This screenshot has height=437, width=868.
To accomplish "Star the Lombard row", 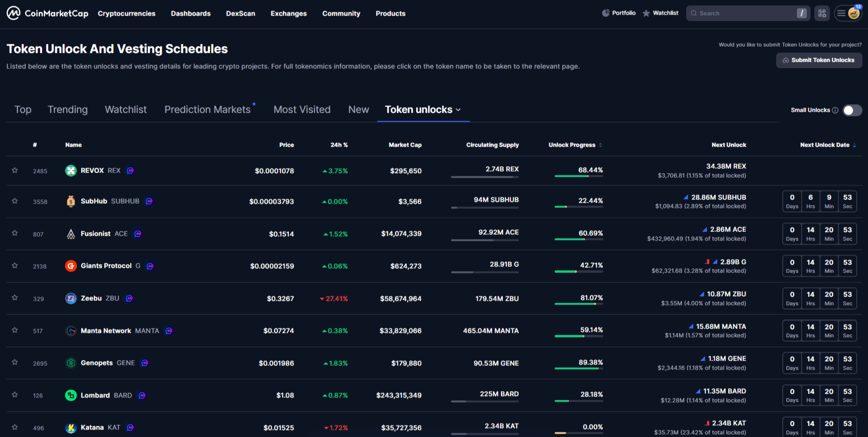I will tap(15, 395).
